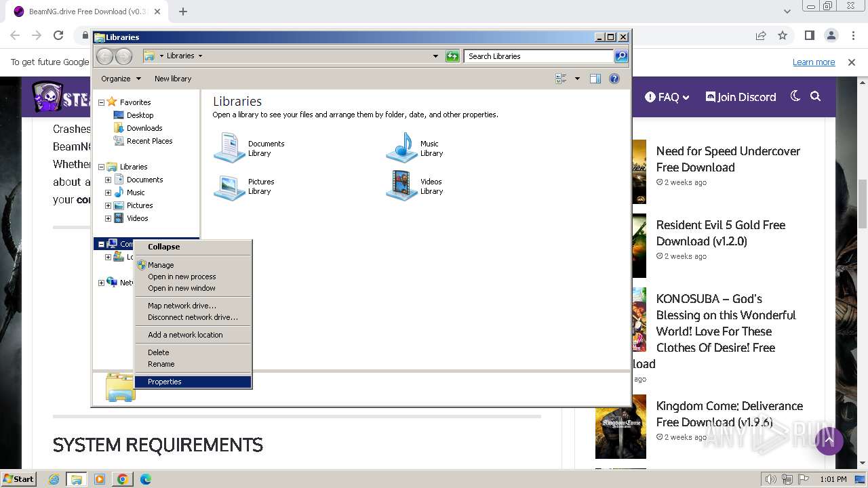Image resolution: width=868 pixels, height=488 pixels.
Task: Click the change view icon in Explorer
Action: [x=561, y=79]
